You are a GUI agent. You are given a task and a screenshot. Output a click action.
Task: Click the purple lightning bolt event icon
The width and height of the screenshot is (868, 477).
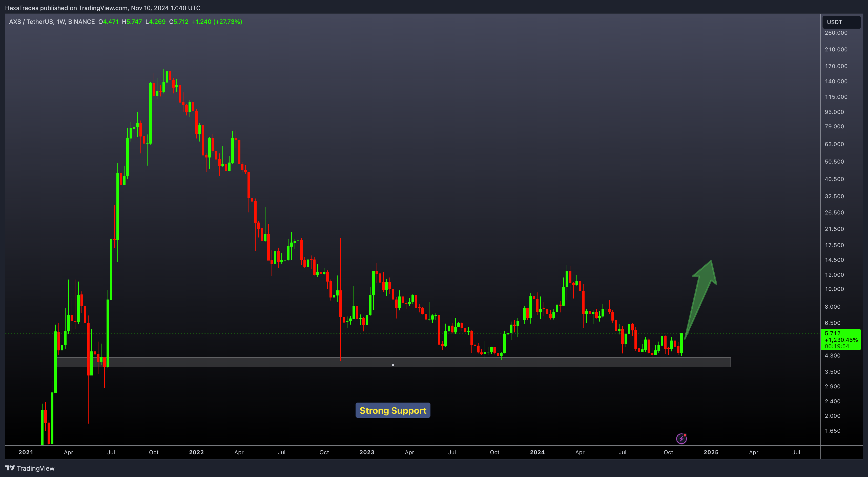(x=681, y=439)
